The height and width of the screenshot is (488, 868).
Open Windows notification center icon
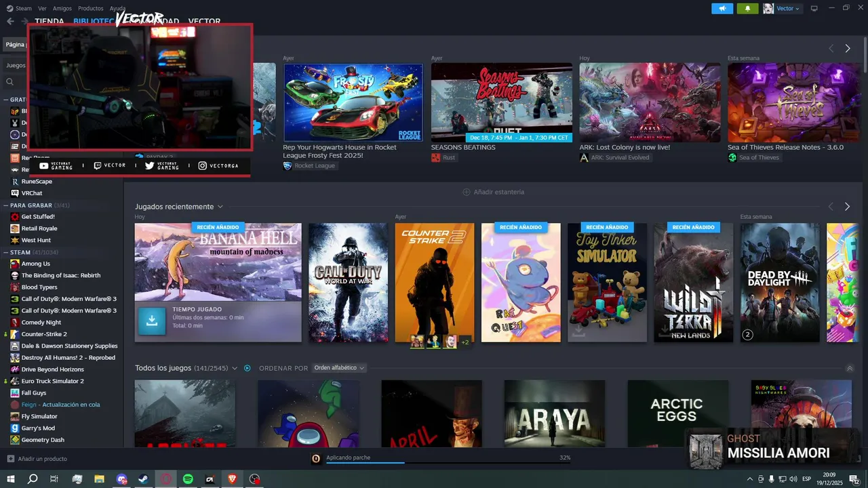[x=854, y=479]
